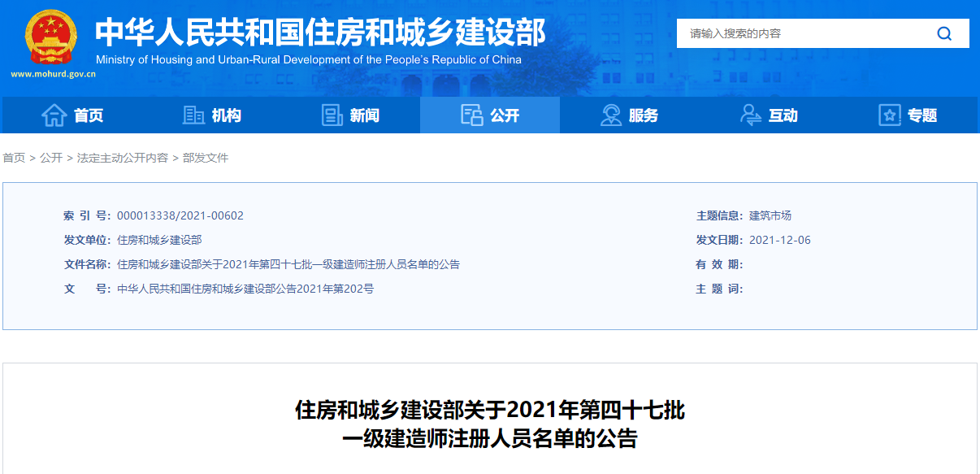
Task: Click the 服务 headset person icon
Action: [x=611, y=115]
